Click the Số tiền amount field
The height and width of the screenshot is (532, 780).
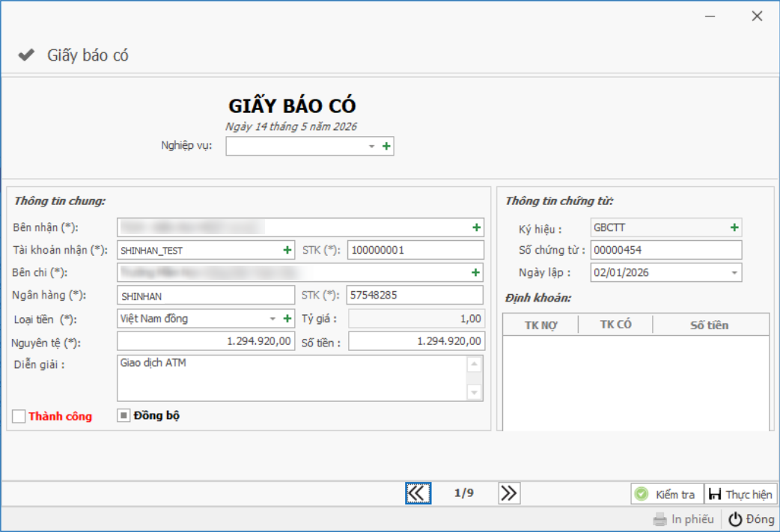pyautogui.click(x=416, y=341)
